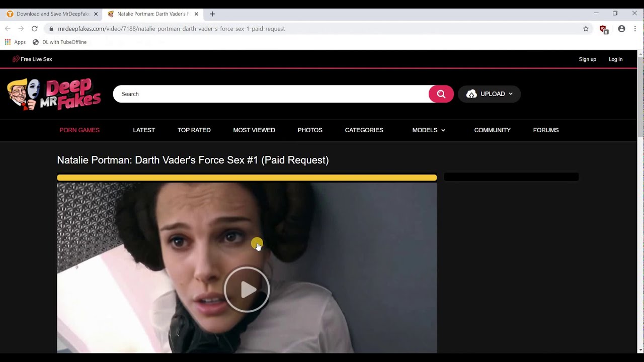Expand the UPLOAD dropdown chevron
Image resolution: width=644 pixels, height=362 pixels.
510,94
